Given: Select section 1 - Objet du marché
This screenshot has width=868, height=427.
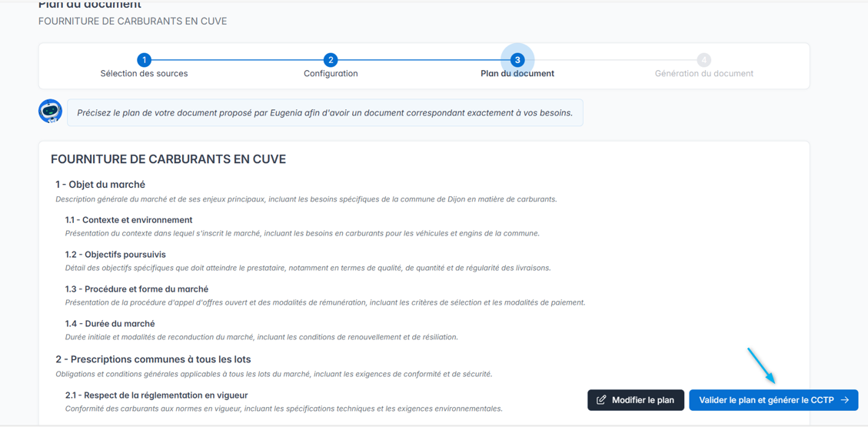Looking at the screenshot, I should [x=100, y=185].
